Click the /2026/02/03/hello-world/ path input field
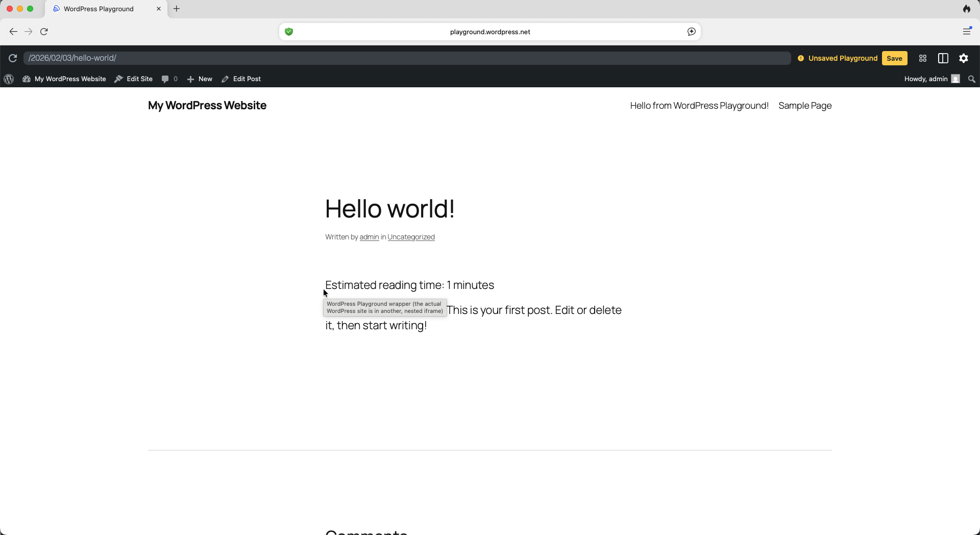 tap(204, 58)
